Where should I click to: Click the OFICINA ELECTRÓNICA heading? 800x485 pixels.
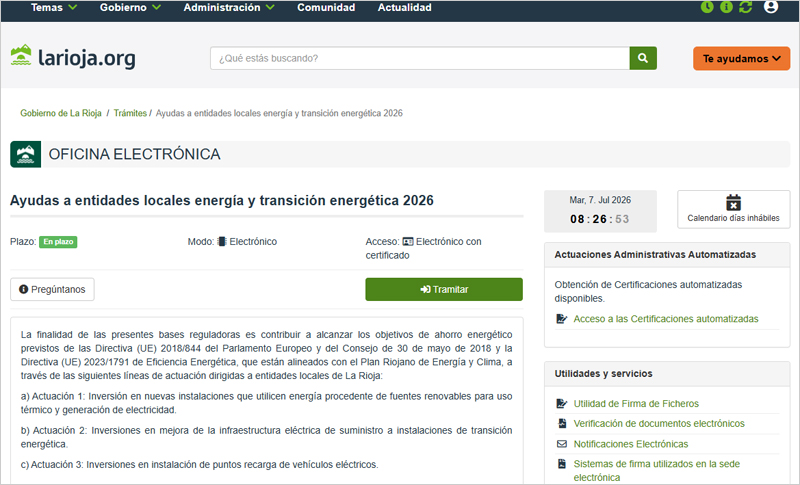pos(134,154)
